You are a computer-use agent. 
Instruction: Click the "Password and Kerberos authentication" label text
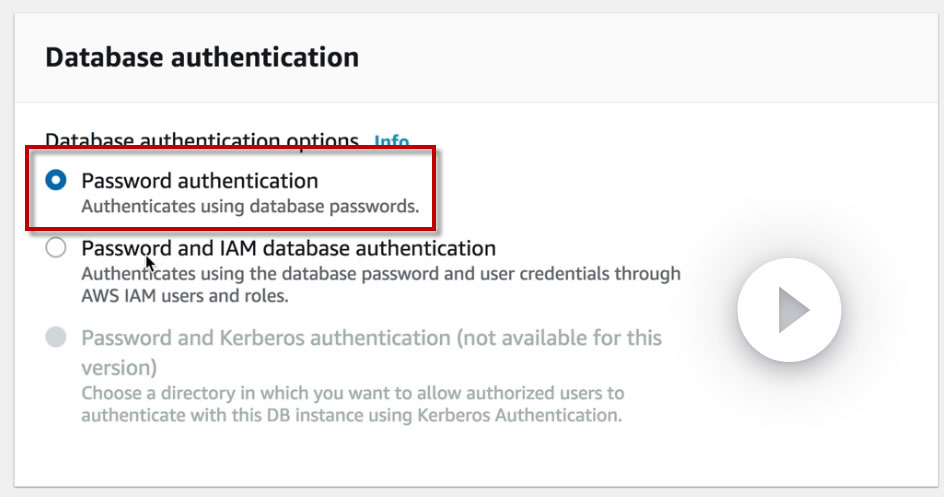[x=265, y=338]
